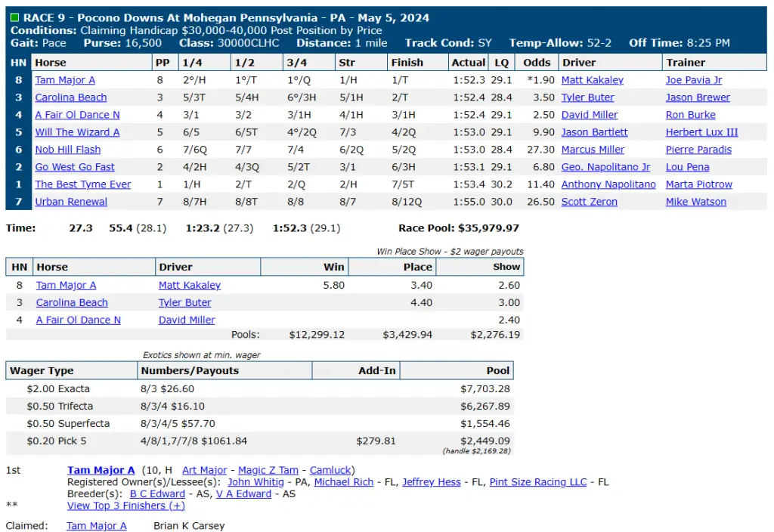Image resolution: width=774 pixels, height=532 pixels.
Task: Click claimed horse Tam Major A link
Action: 97,526
